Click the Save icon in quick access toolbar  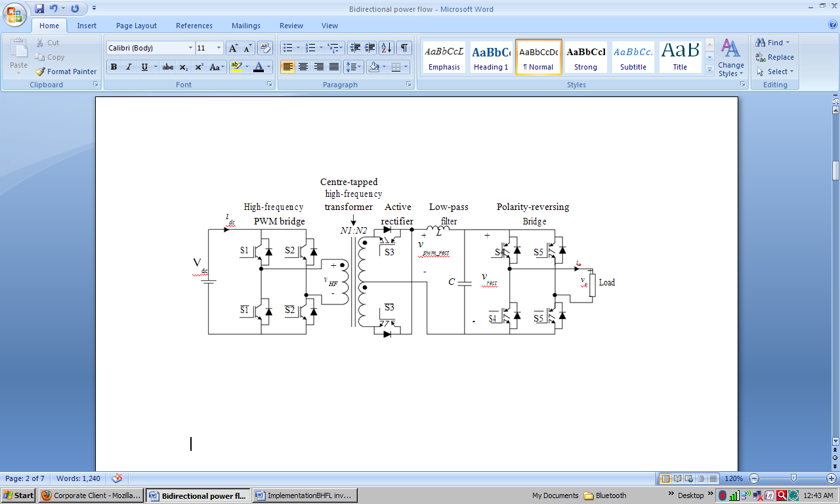(39, 9)
